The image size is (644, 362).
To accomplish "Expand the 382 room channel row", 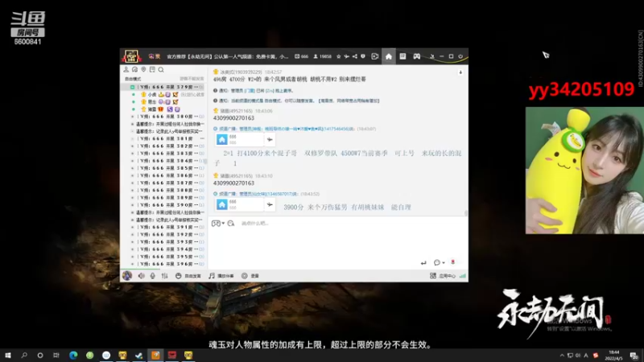I will (x=132, y=146).
